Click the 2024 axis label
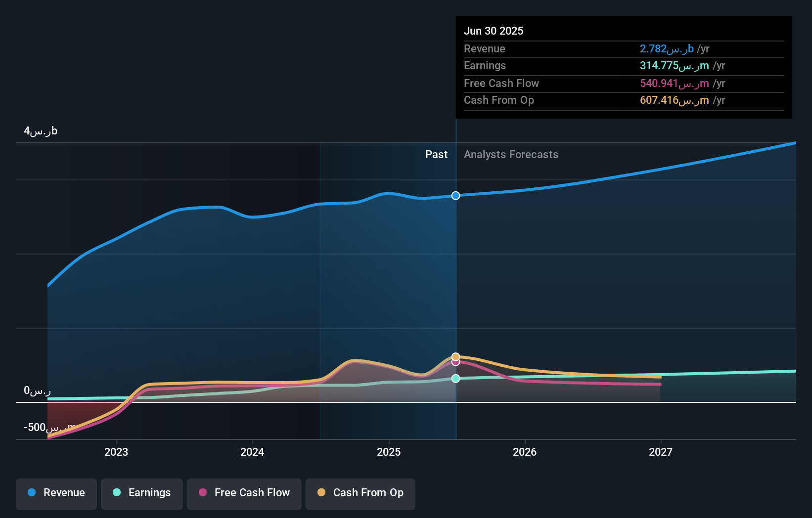812x518 pixels. coord(252,452)
